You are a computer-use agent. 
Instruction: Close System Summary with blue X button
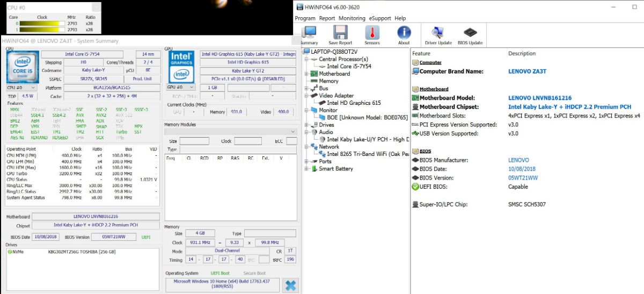click(290, 285)
